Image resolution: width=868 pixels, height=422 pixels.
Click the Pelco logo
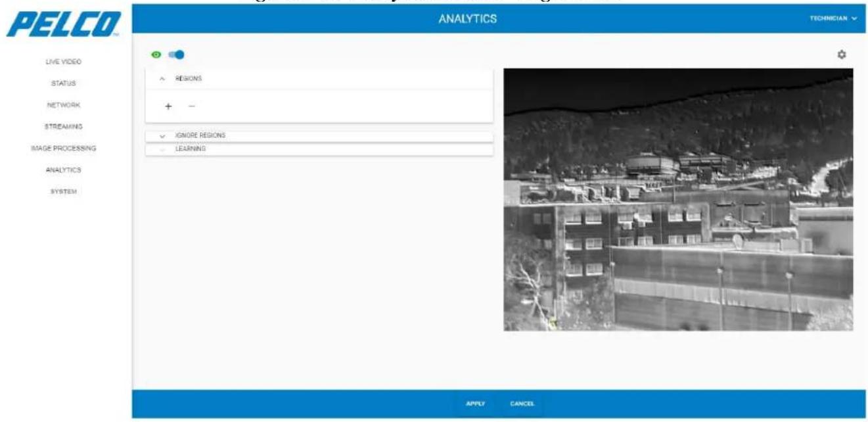pyautogui.click(x=64, y=25)
